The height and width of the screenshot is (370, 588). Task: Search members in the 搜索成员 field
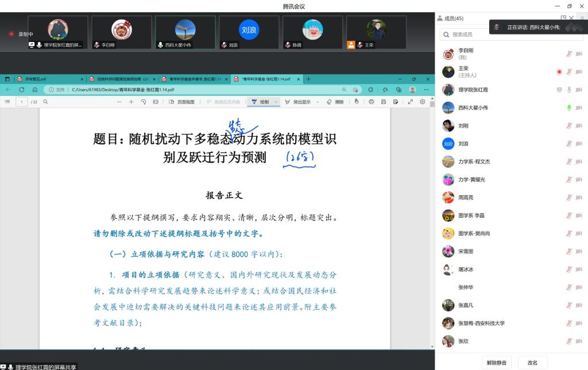point(511,35)
